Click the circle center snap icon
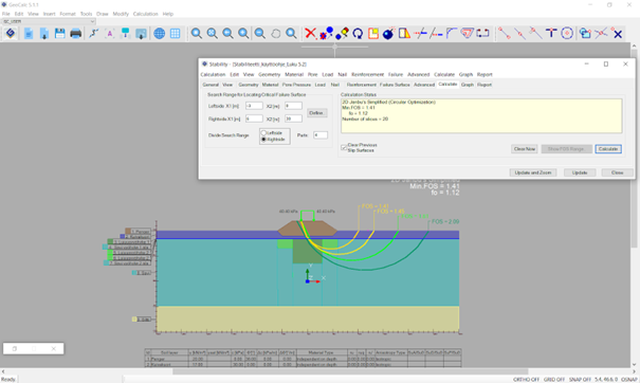The height and width of the screenshot is (383, 640). [x=567, y=33]
